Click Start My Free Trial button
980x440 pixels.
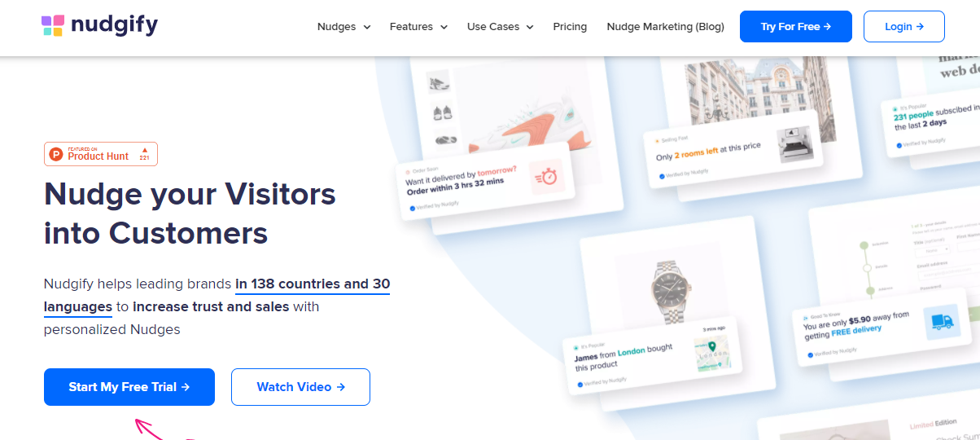pos(129,387)
